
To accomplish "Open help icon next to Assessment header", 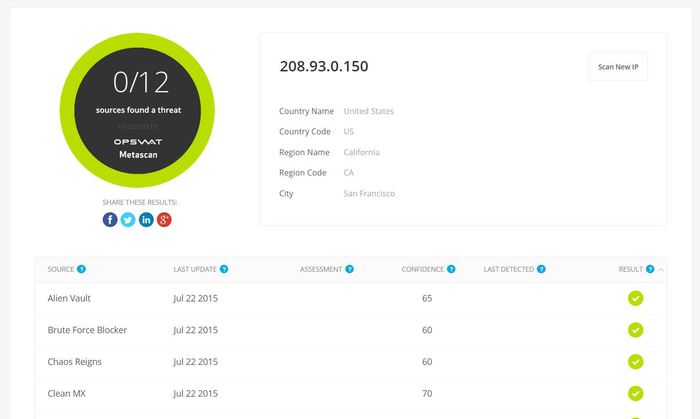I will coord(350,269).
